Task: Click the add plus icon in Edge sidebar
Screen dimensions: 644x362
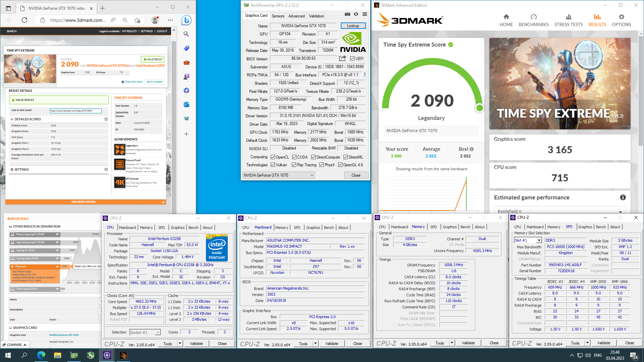Action: 186,134
